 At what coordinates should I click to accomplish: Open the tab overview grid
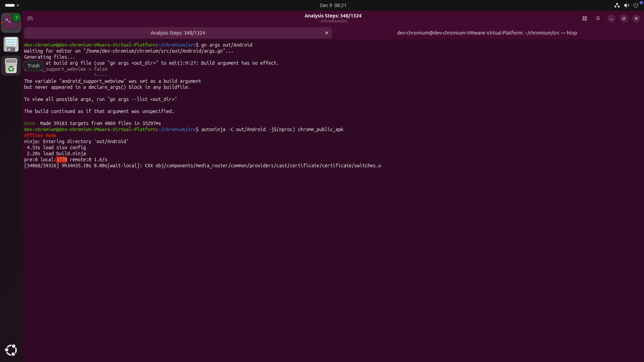[585, 18]
